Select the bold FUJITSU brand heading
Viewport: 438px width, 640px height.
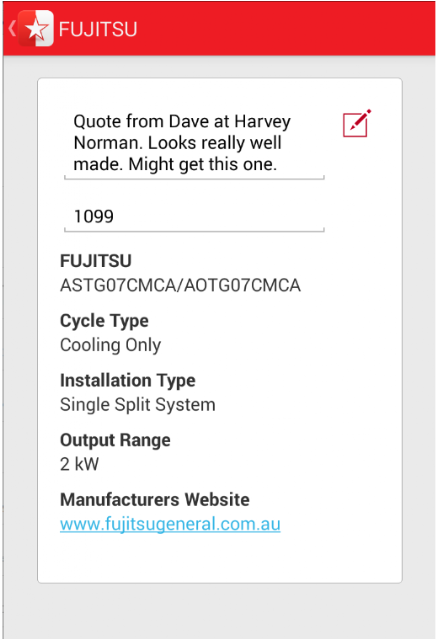pyautogui.click(x=96, y=261)
